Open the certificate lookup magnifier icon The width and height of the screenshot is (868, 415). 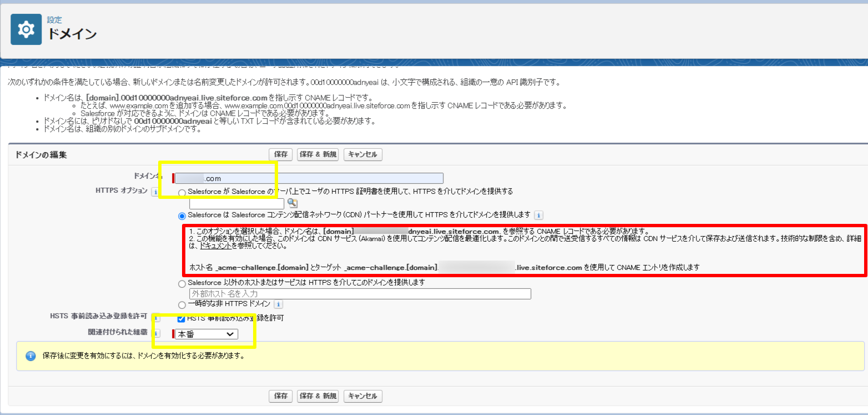[x=292, y=203]
